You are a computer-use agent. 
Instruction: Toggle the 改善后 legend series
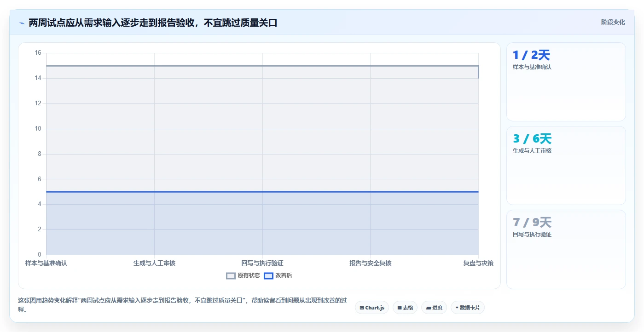[x=278, y=275]
